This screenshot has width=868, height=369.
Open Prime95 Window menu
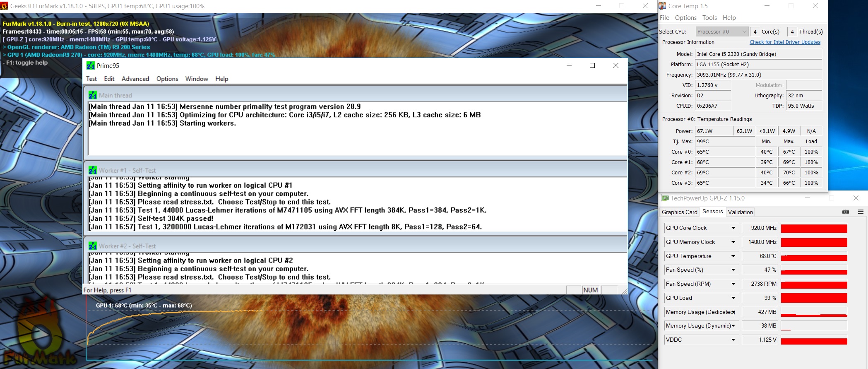pyautogui.click(x=197, y=79)
